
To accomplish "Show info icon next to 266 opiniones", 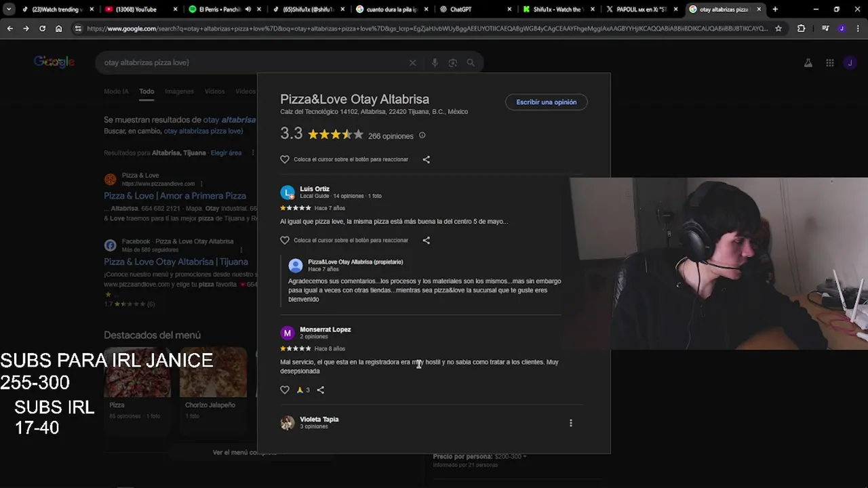I will 422,136.
